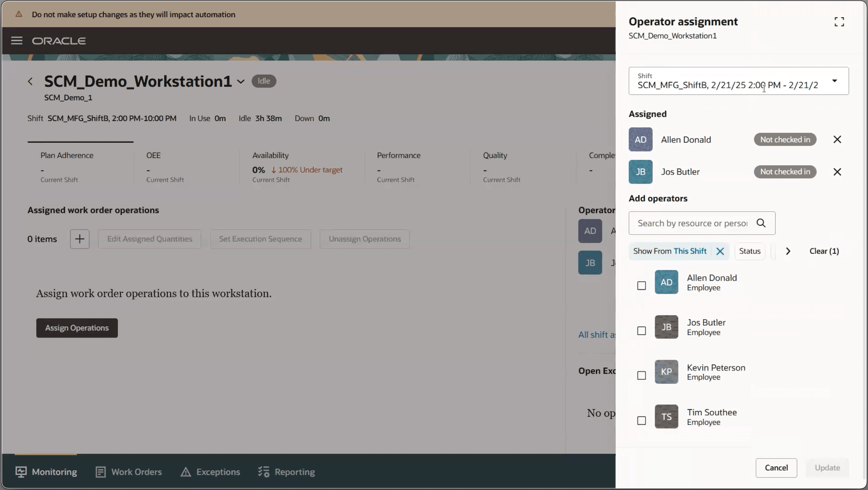Expand the operator assignment panel to fullscreen

tap(839, 22)
